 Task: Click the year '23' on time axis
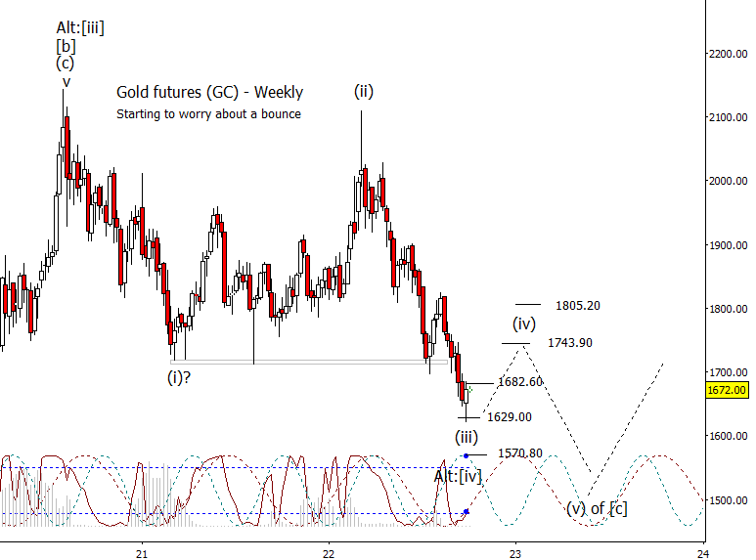click(515, 554)
